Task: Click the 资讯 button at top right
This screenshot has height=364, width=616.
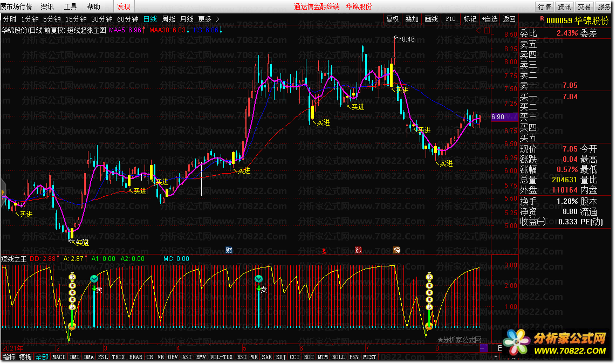Action: (564, 6)
